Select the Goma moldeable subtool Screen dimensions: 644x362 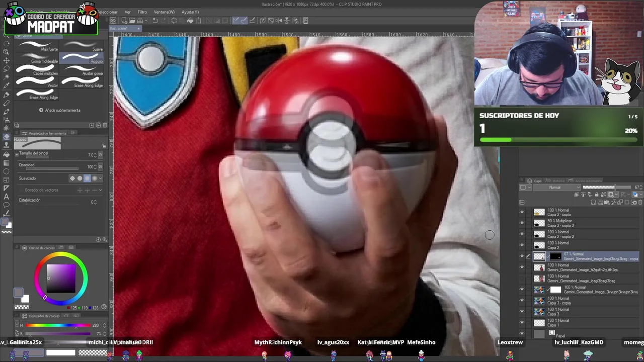click(x=37, y=58)
